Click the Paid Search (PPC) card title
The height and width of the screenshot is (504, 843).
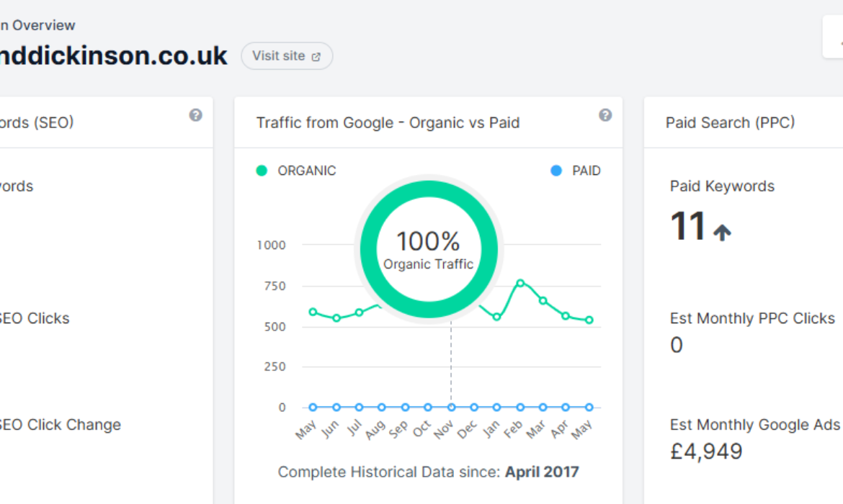click(x=730, y=122)
